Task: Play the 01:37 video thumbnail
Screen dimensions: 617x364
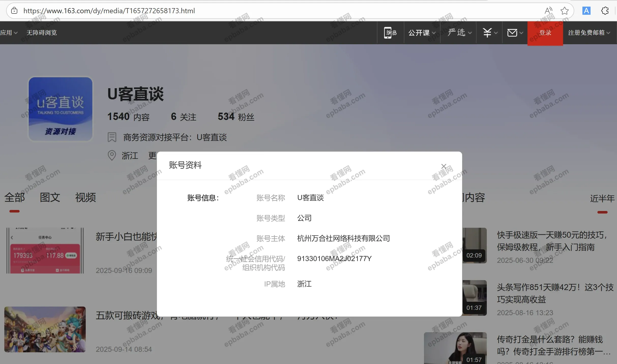Action: click(475, 298)
